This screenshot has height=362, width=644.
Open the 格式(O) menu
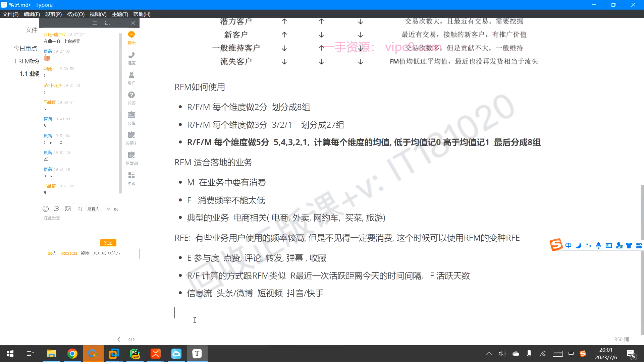tap(75, 14)
